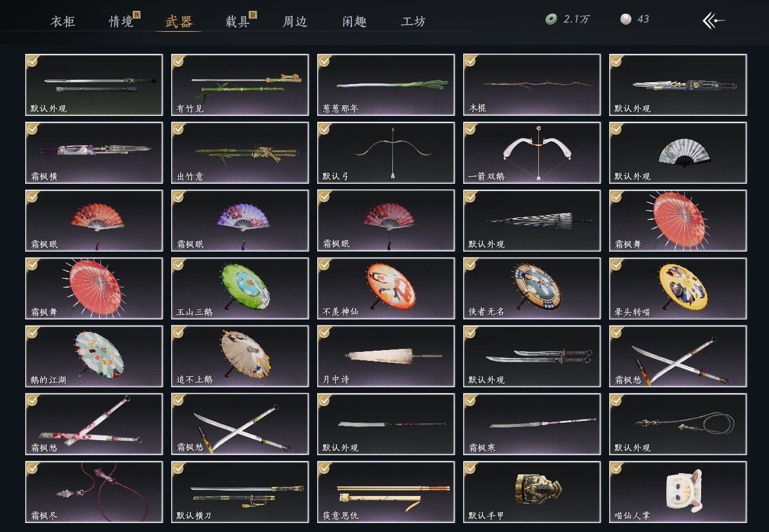Viewport: 769px width, 532px height.
Task: Open the 闲趣 tab
Action: pos(354,22)
